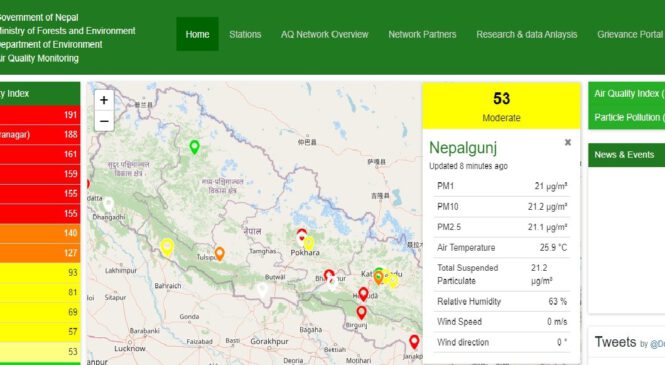Click the green station marker in northwest Nepal
Image resolution: width=665 pixels, height=365 pixels.
click(x=194, y=147)
